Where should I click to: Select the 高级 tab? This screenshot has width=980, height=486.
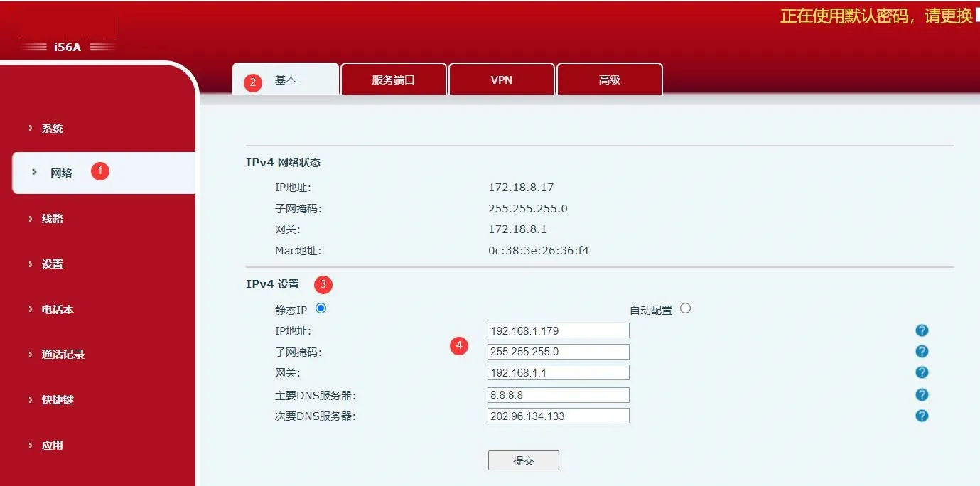pos(609,79)
